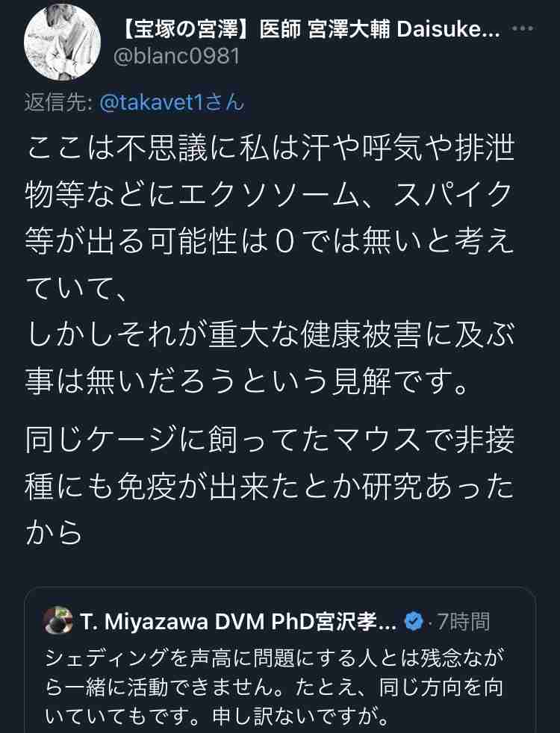Open the quoted author T. Miyazawa DVM PhD

pyautogui.click(x=238, y=622)
